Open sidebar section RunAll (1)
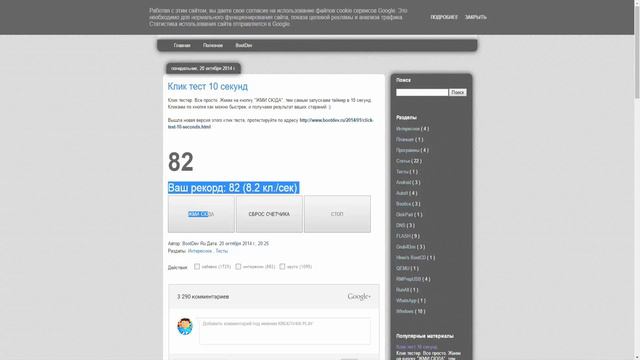Image resolution: width=640 pixels, height=360 pixels. tap(402, 290)
